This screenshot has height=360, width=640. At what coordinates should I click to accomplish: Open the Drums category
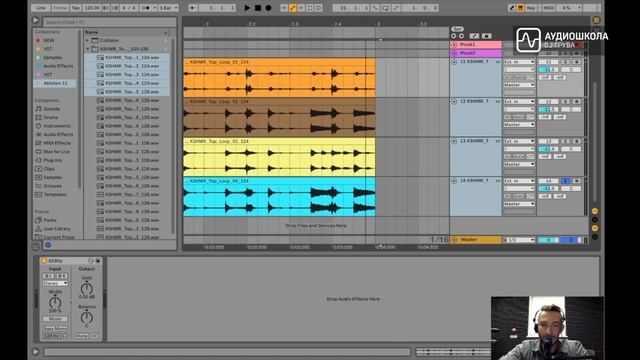pos(51,118)
